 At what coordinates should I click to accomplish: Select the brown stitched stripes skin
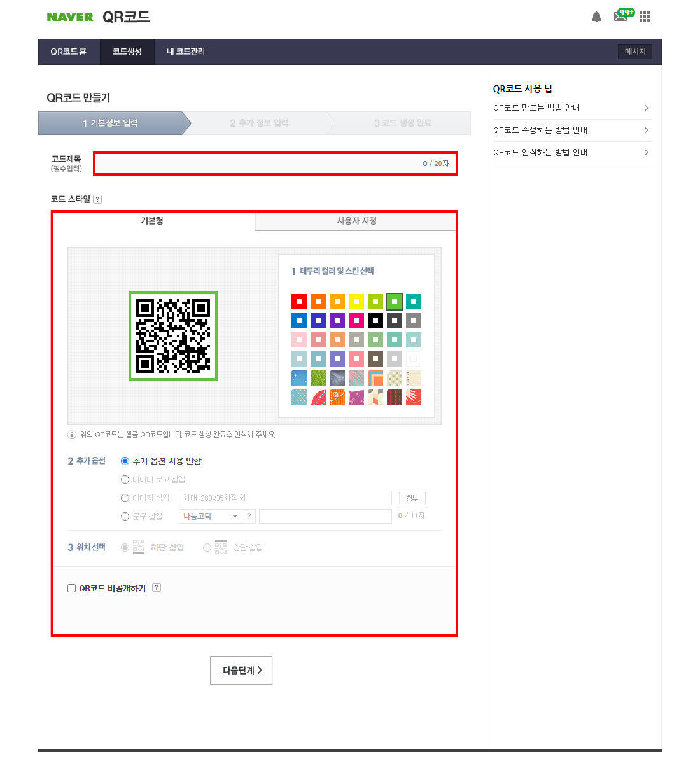click(395, 397)
